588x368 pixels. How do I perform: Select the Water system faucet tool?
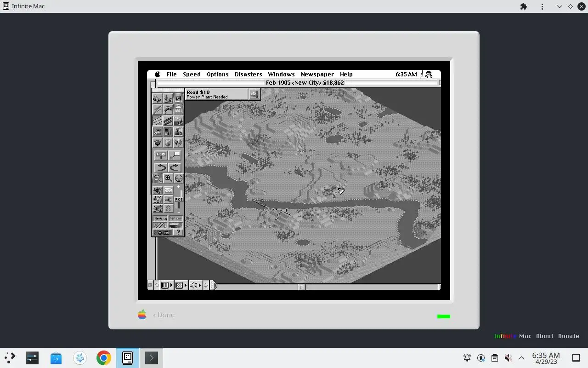tap(168, 110)
